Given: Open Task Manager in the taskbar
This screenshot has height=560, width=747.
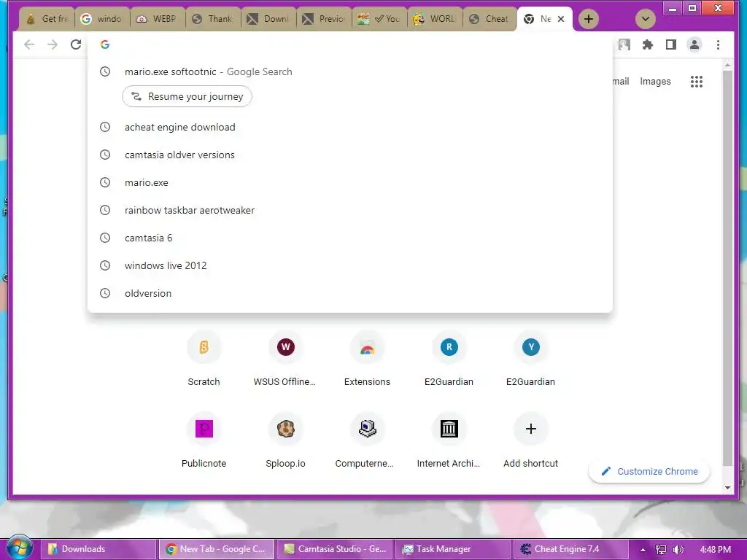Looking at the screenshot, I should click(453, 549).
